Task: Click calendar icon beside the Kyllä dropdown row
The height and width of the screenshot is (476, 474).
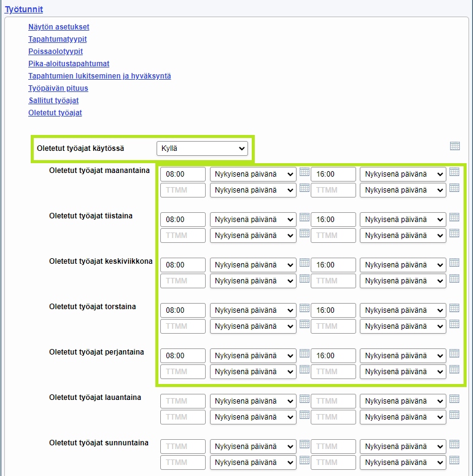Action: click(x=454, y=146)
